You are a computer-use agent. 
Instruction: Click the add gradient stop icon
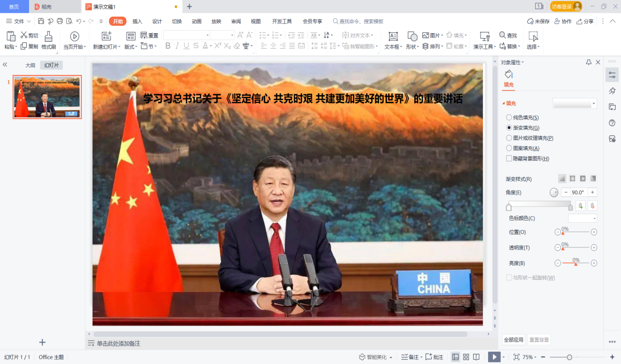click(x=581, y=206)
